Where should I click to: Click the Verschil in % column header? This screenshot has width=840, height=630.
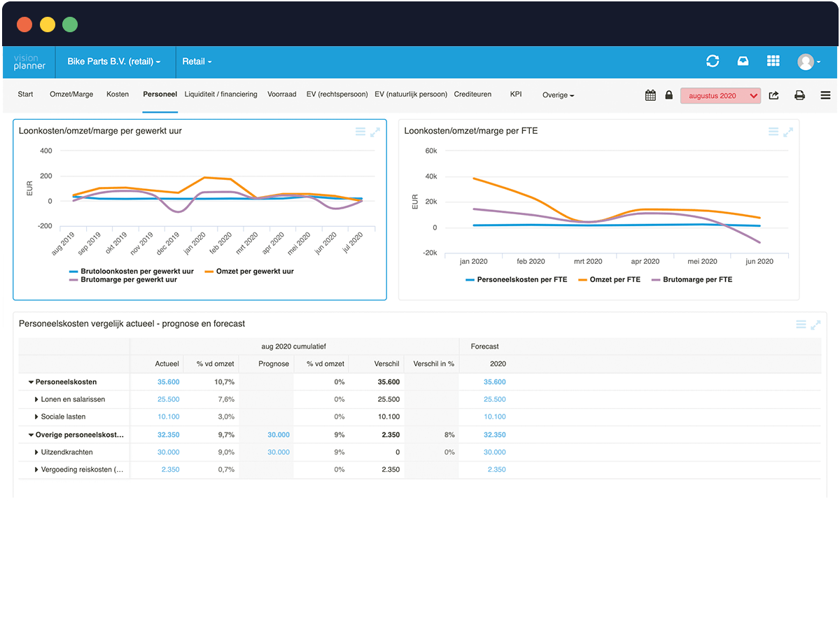pyautogui.click(x=434, y=364)
